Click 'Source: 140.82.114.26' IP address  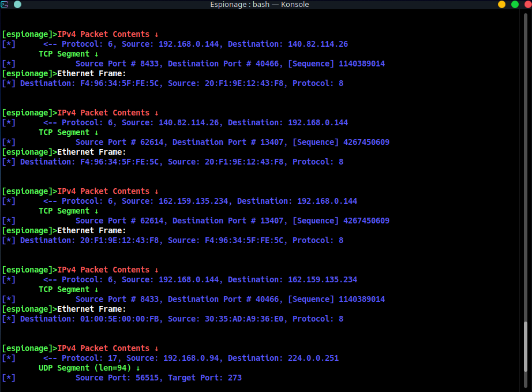[170, 122]
